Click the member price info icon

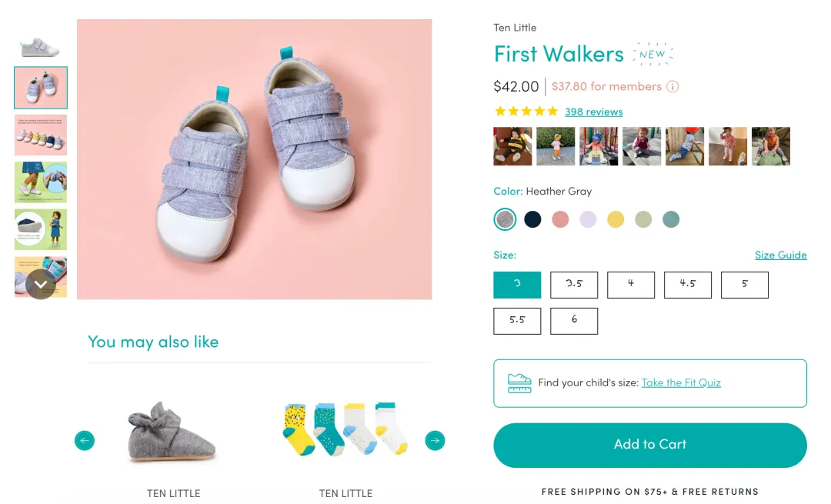672,87
